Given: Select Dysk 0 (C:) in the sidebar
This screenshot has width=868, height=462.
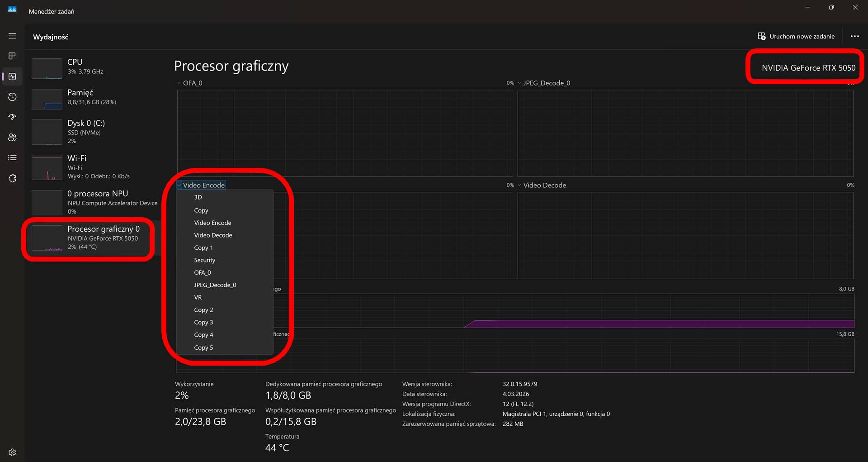Looking at the screenshot, I should pos(93,132).
